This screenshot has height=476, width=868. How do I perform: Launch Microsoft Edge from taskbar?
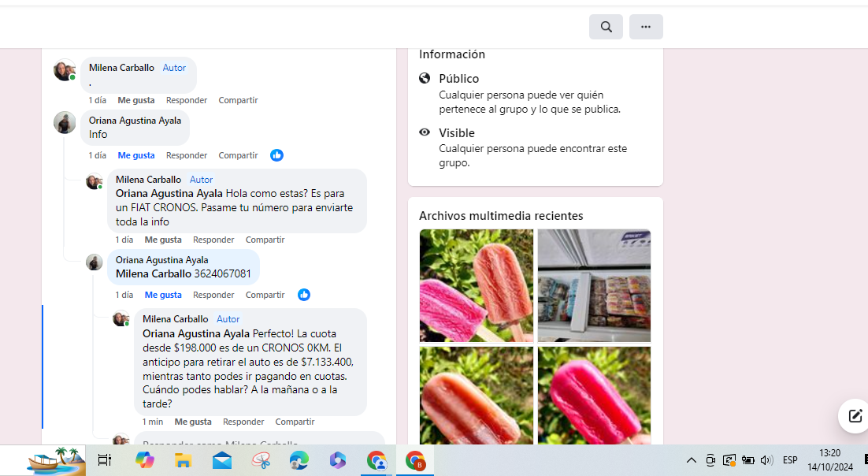coord(299,460)
